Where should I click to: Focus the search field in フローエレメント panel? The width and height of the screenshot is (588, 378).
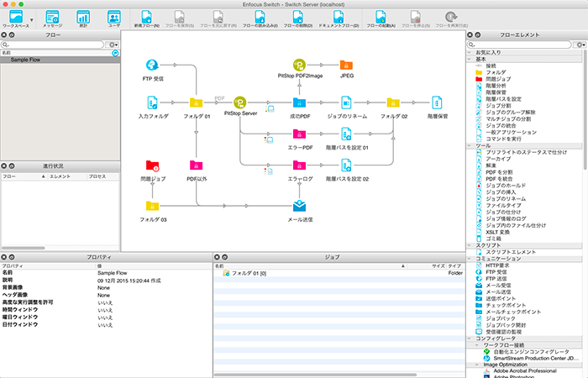coord(519,45)
